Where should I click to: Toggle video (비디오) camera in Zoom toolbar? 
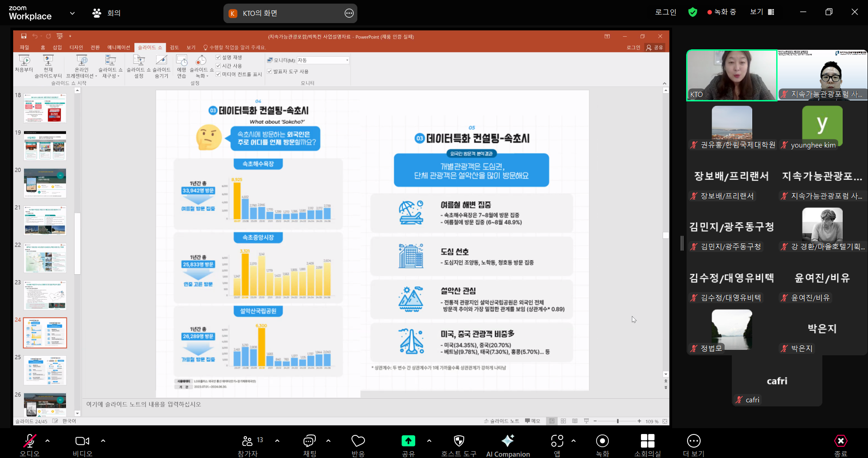point(82,446)
